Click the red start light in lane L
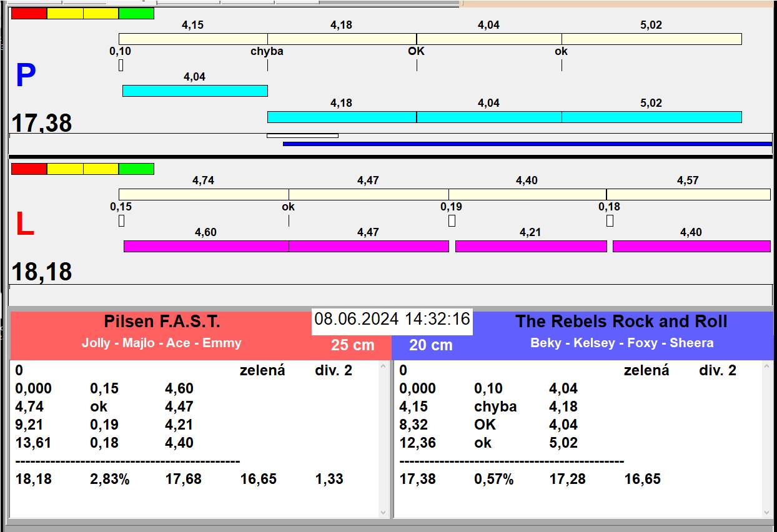The image size is (777, 532). (x=29, y=169)
